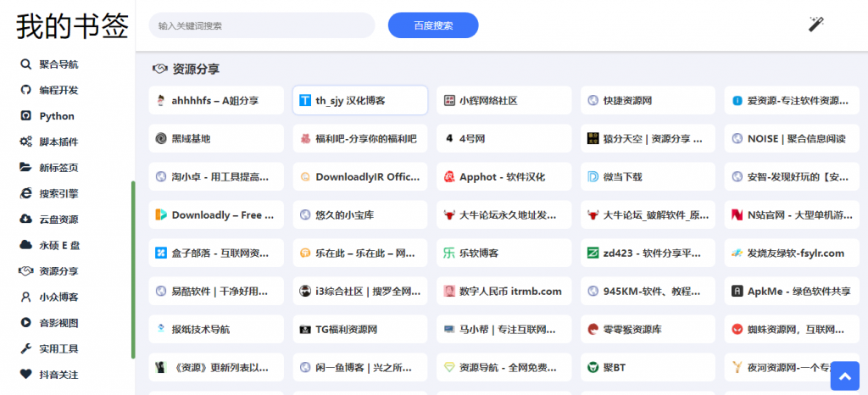Click the scroll-to-top arrow button
This screenshot has height=395, width=868.
coord(845,376)
